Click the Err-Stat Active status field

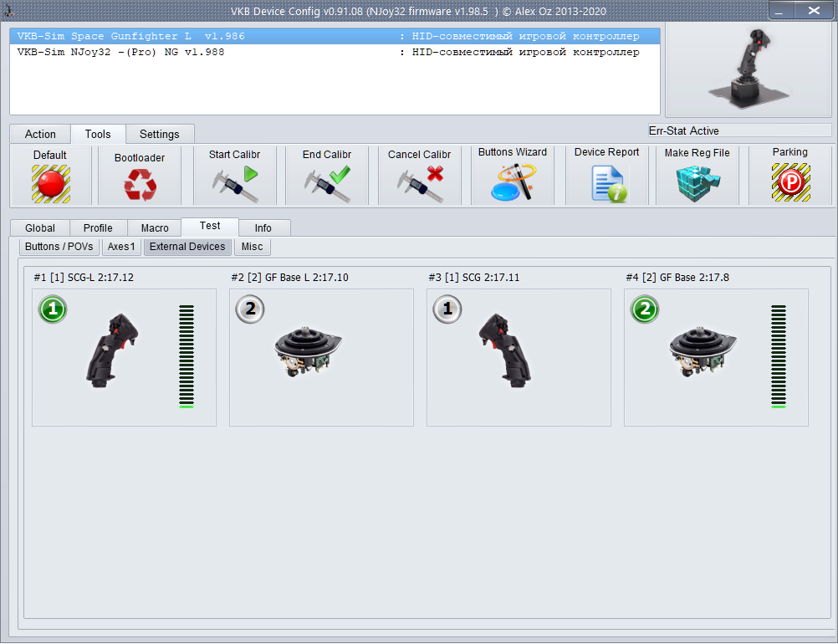coord(739,131)
